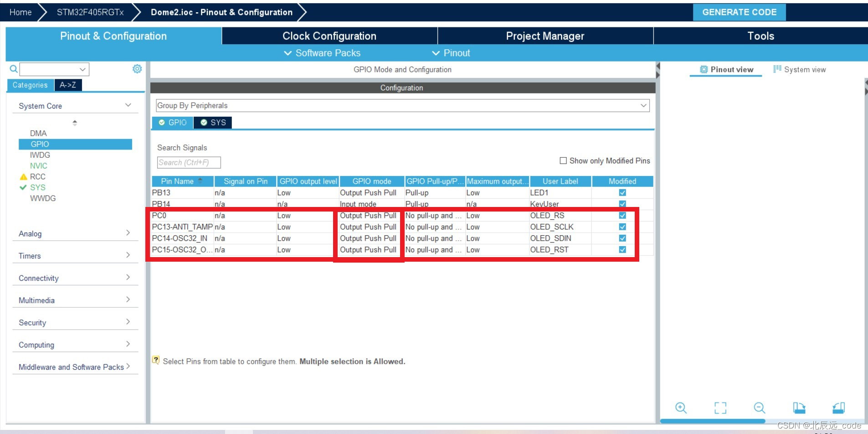Select the Pinout & Configuration tab

click(113, 36)
